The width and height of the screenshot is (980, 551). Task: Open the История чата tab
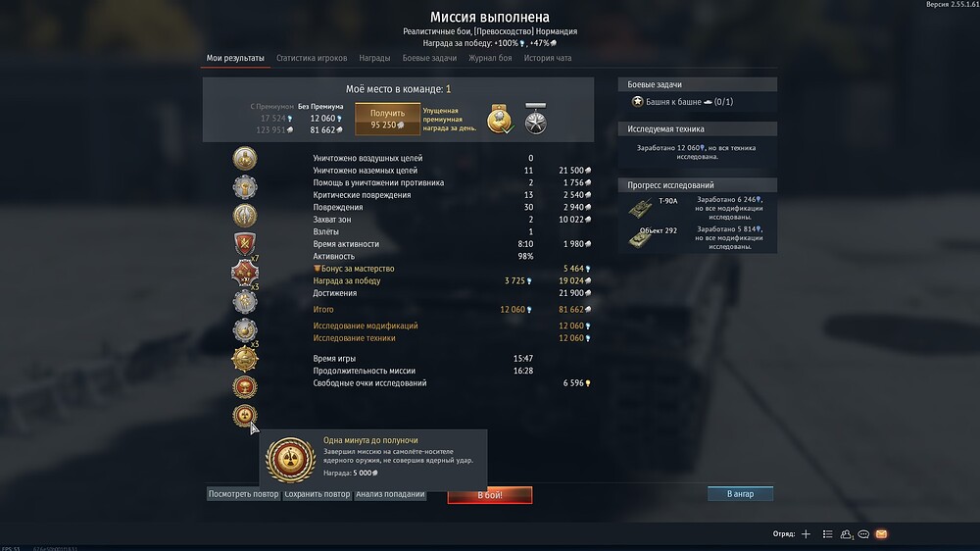click(x=548, y=58)
